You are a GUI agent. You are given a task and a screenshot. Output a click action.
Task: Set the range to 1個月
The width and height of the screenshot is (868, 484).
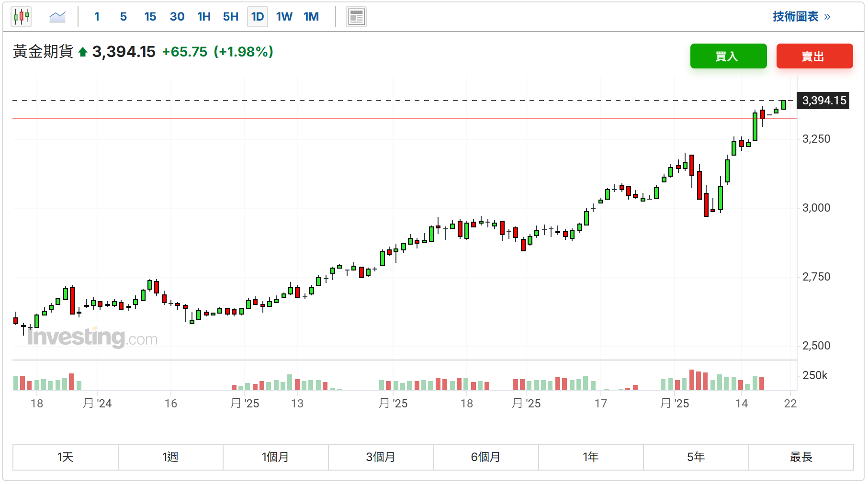point(276,457)
